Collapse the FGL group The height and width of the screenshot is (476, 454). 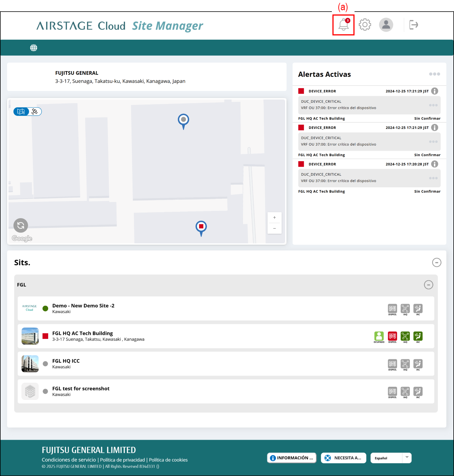[428, 285]
